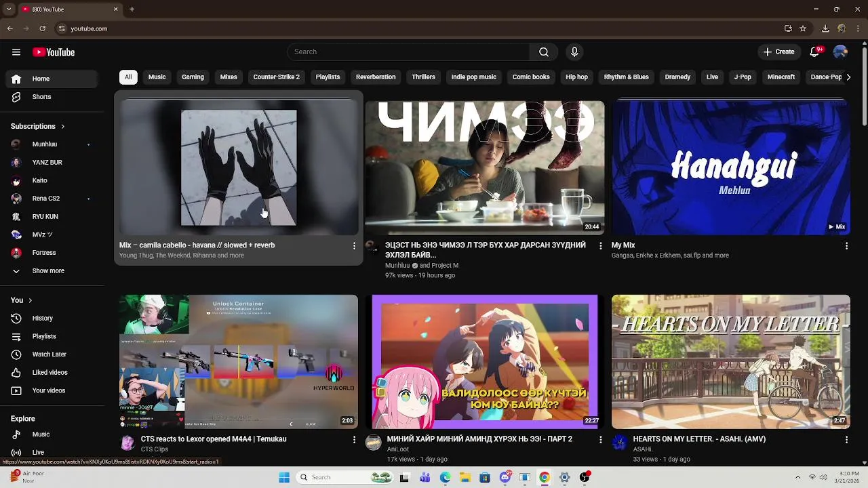Bookmark this page with the star
The height and width of the screenshot is (488, 868).
pyautogui.click(x=803, y=28)
